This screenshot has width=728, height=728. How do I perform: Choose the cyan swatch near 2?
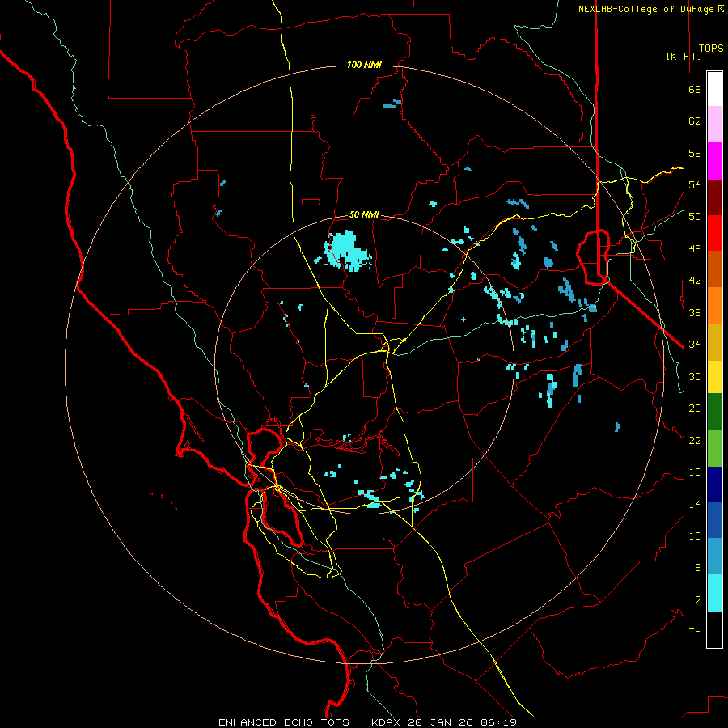click(x=714, y=593)
